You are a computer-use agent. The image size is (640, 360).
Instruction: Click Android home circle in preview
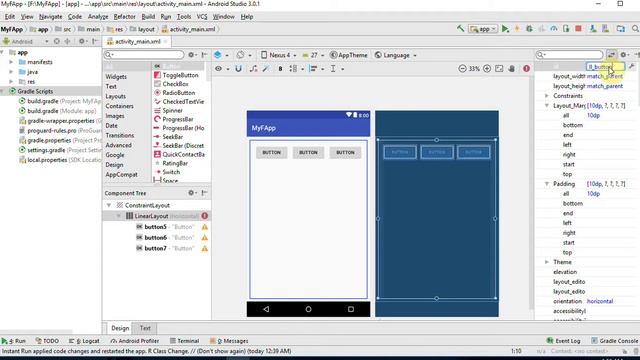click(309, 309)
